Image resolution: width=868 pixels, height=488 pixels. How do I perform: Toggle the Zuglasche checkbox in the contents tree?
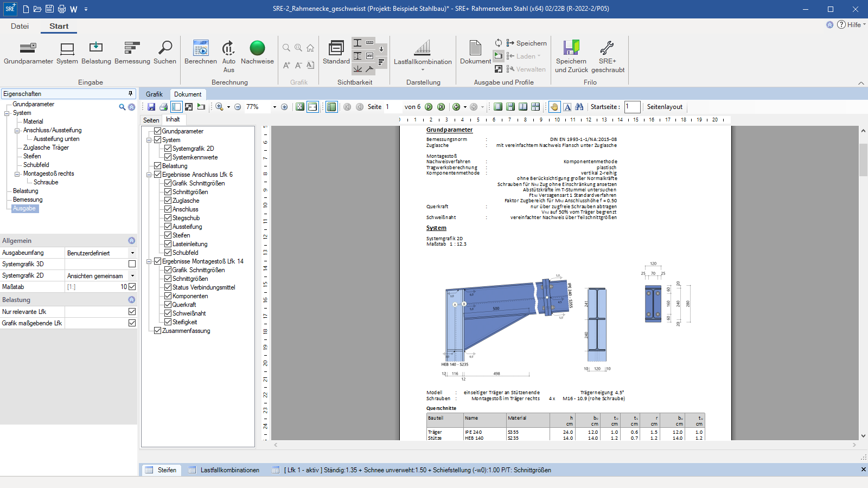click(x=168, y=201)
